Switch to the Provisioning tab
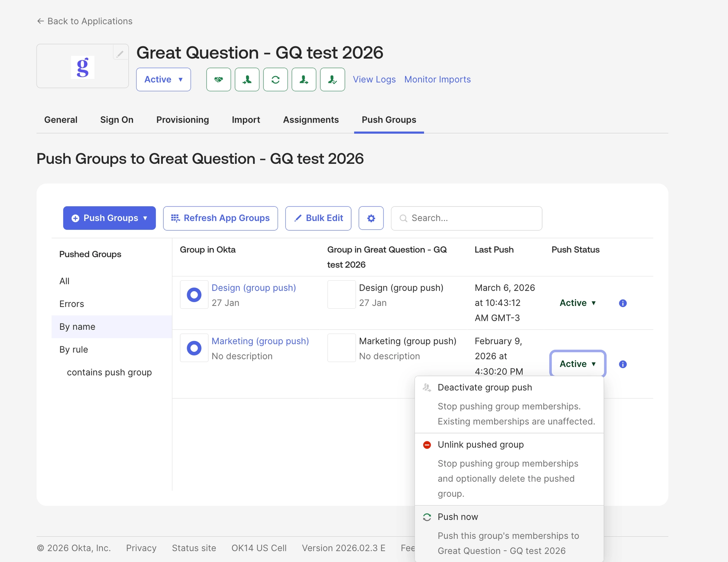The image size is (728, 562). (182, 120)
